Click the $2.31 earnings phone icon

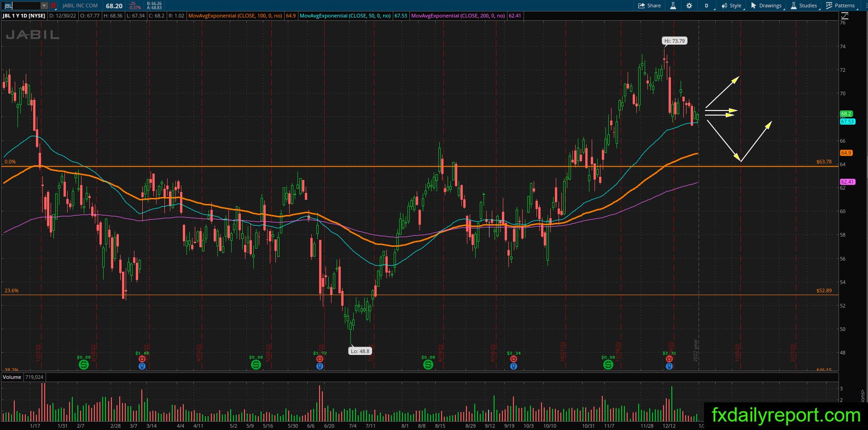(669, 359)
